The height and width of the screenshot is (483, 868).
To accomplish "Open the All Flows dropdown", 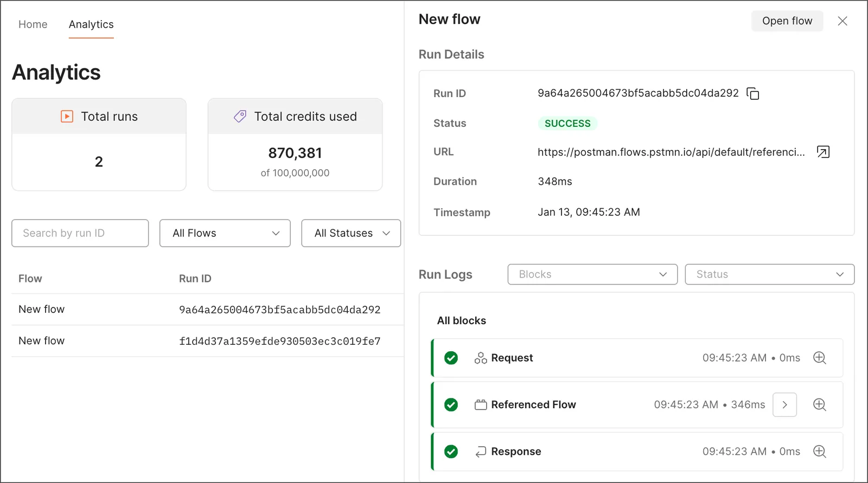I will pos(225,233).
